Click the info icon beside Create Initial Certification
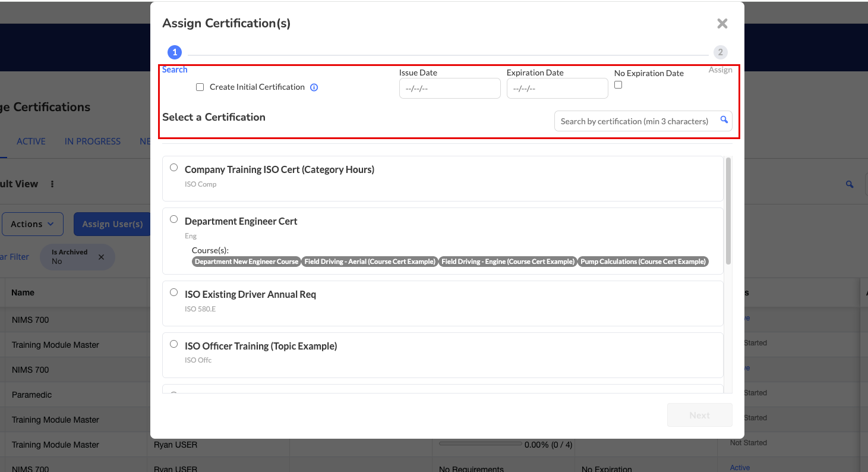The width and height of the screenshot is (868, 472). coord(314,87)
